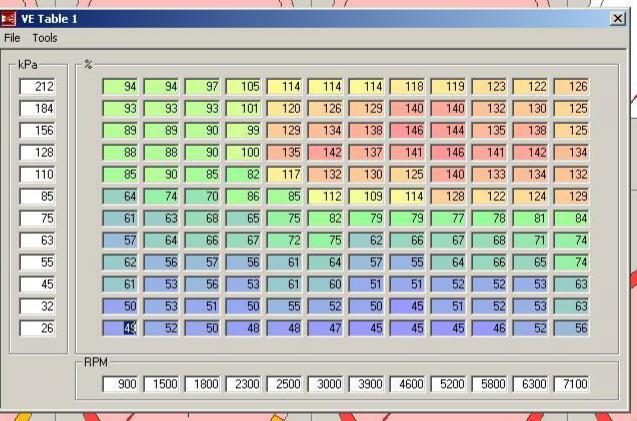637x421 pixels.
Task: Select VE cell 48 at 26 kPa, 2300 RPM
Action: point(243,328)
